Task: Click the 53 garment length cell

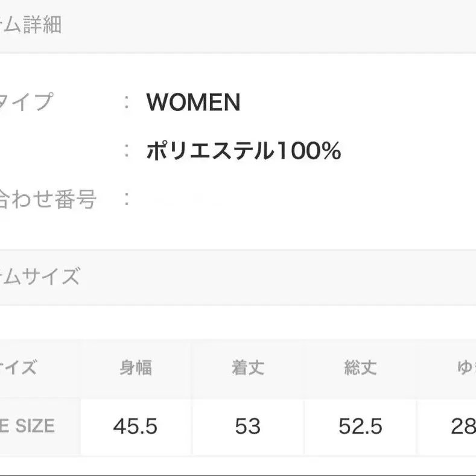Action: click(x=247, y=427)
